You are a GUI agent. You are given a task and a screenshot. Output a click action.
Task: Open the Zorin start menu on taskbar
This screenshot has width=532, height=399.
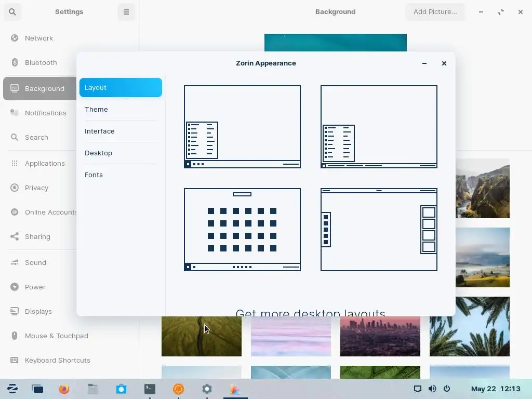pos(12,389)
